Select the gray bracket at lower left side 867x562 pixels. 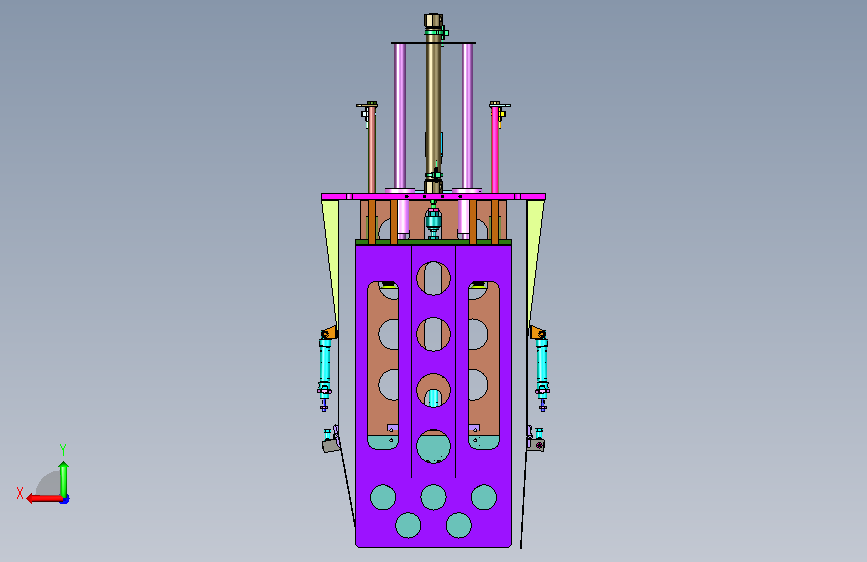point(330,445)
